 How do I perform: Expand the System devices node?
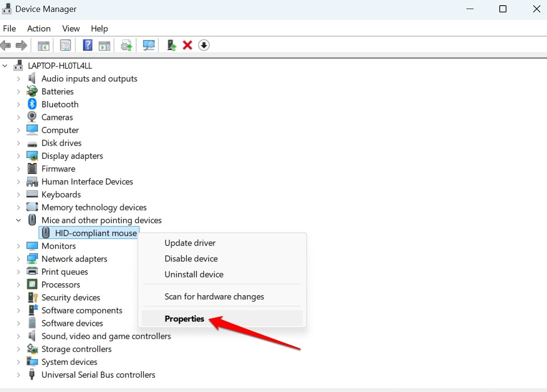point(19,362)
